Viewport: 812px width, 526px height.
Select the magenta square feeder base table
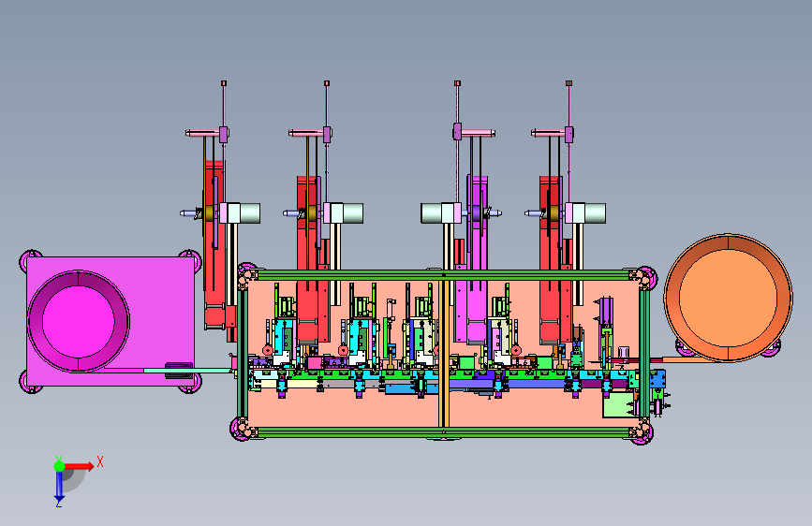pos(111,321)
